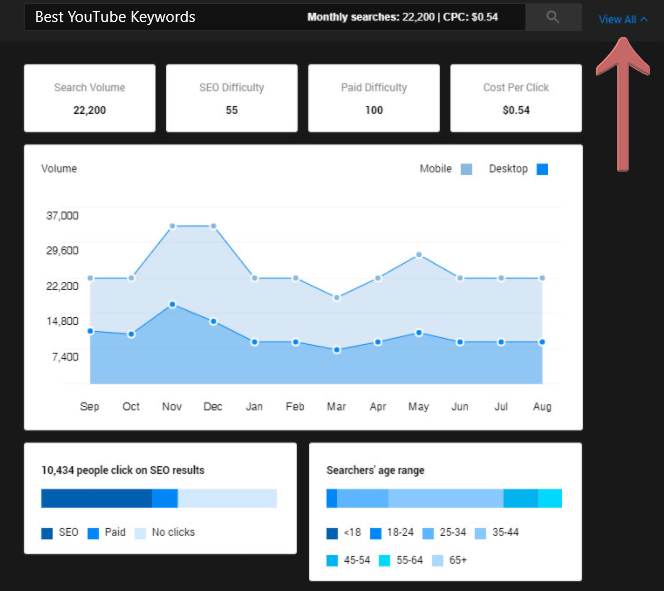Select the Paid Difficulty card
The height and width of the screenshot is (591, 664).
tap(374, 98)
